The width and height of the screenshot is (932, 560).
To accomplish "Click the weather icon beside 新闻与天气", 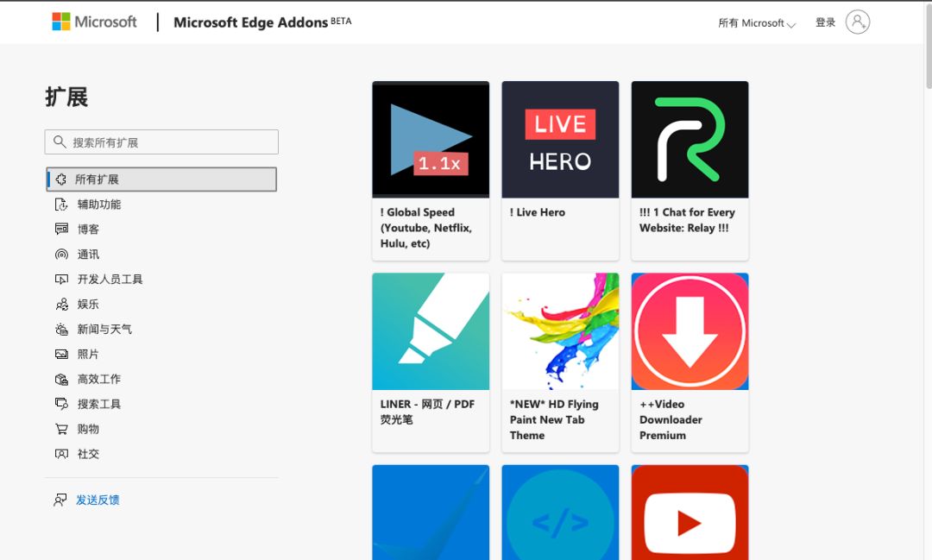I will point(61,330).
